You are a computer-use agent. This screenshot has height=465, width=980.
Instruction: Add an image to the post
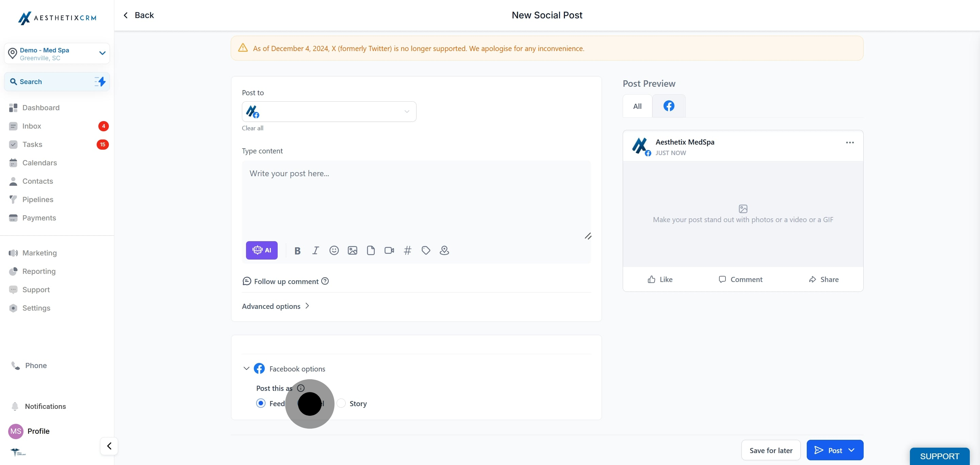(x=352, y=251)
